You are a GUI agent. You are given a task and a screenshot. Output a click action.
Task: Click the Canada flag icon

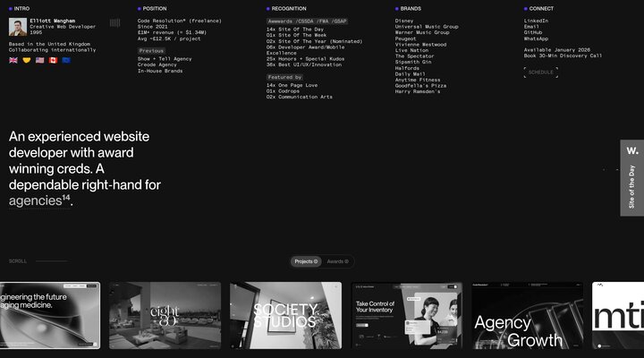coord(53,60)
